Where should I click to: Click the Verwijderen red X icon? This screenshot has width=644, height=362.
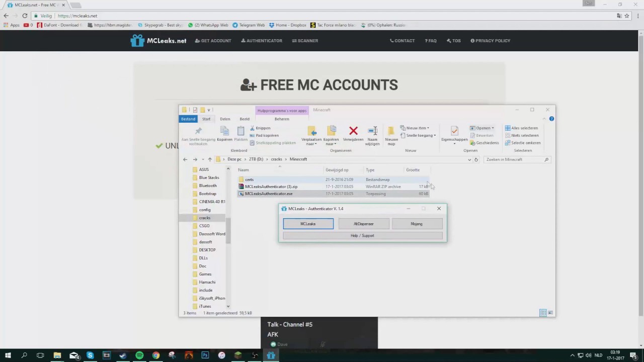pos(353,131)
